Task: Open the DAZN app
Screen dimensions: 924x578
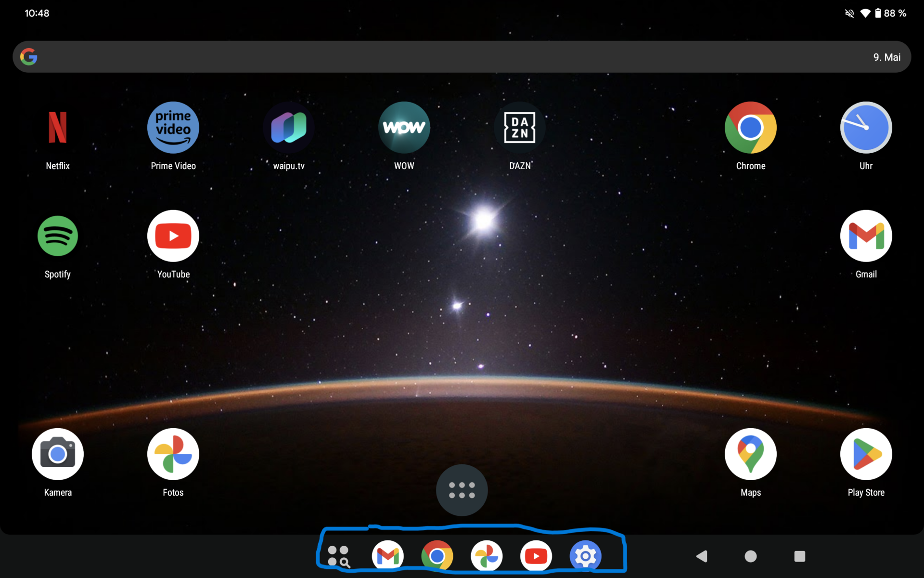Action: point(520,128)
